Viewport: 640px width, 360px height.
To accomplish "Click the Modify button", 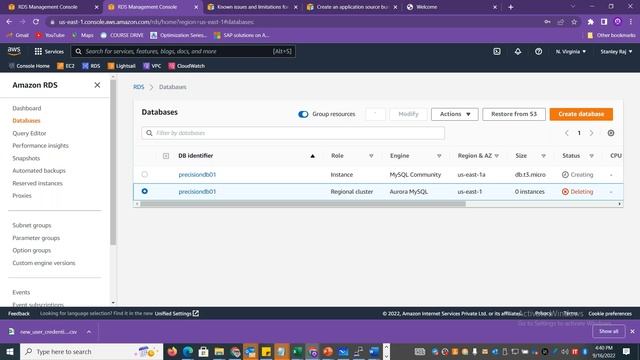I will click(408, 114).
